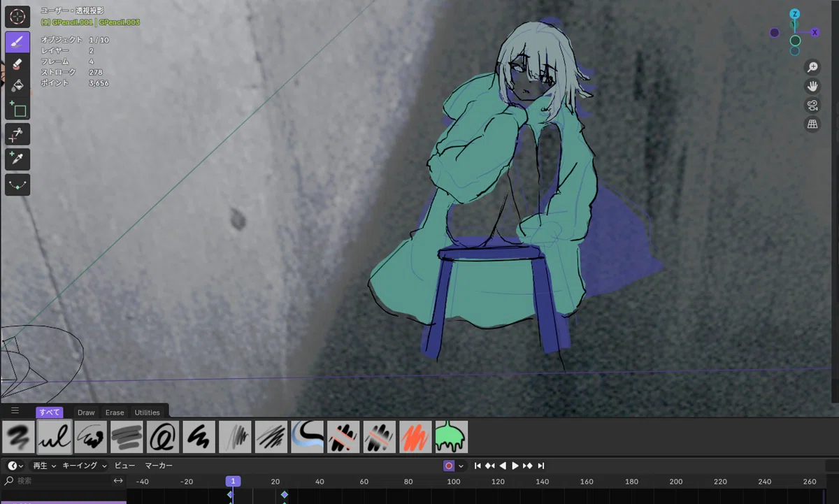Switch to the すべて brush tab
The image size is (839, 504).
50,412
